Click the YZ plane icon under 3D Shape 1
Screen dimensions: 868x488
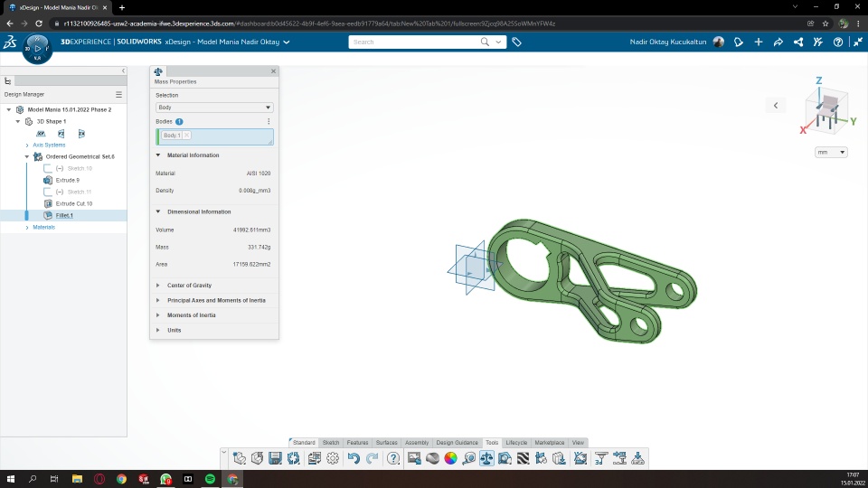click(61, 134)
